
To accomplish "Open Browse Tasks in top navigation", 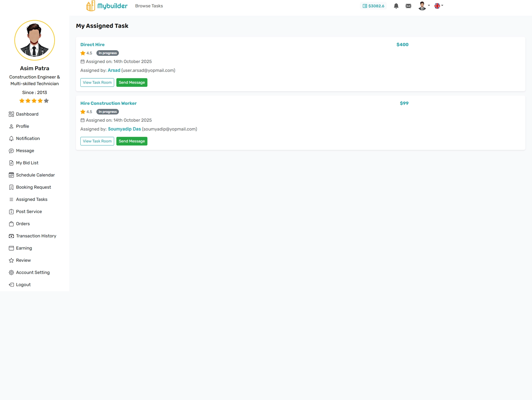I will [x=149, y=6].
